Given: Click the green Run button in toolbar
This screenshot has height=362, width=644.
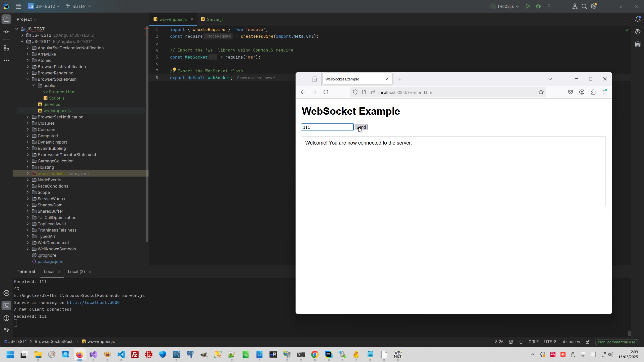Looking at the screenshot, I should pos(528,6).
